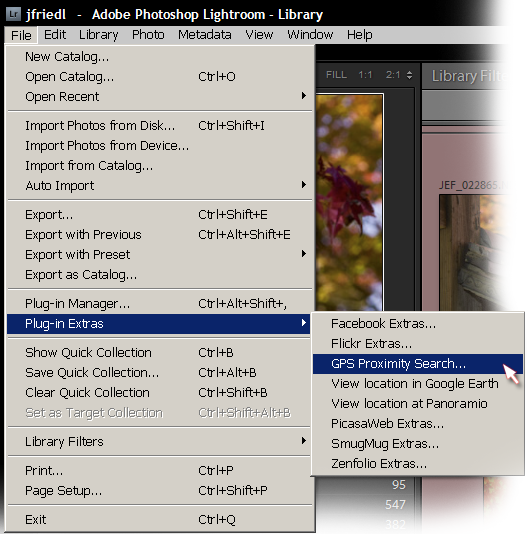Expand the Auto Import submenu arrow

coord(304,185)
